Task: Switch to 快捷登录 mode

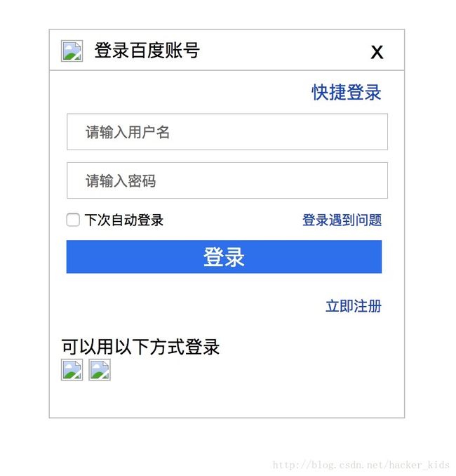Action: tap(347, 92)
